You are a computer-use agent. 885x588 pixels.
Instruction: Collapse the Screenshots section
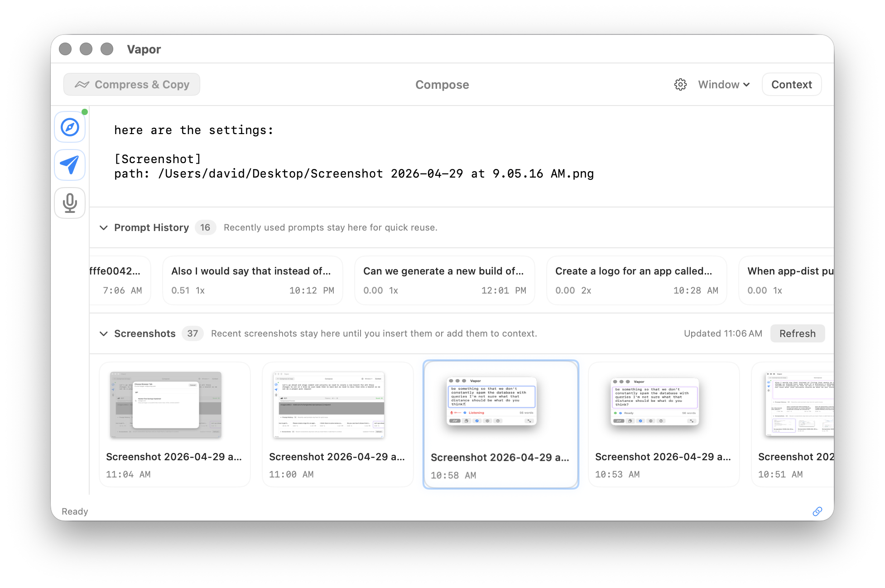[x=103, y=334]
